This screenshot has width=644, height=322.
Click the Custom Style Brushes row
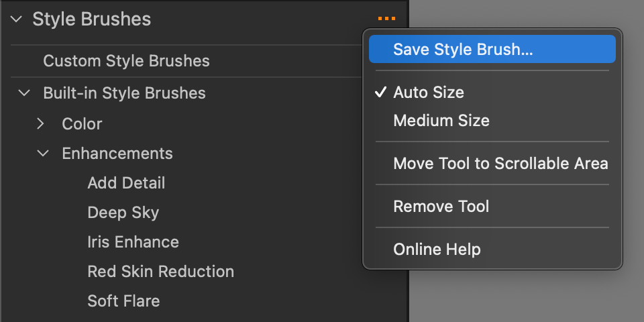click(x=187, y=61)
